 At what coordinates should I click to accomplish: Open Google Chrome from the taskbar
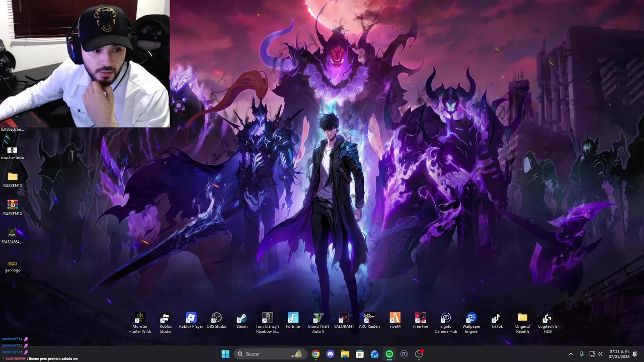315,354
